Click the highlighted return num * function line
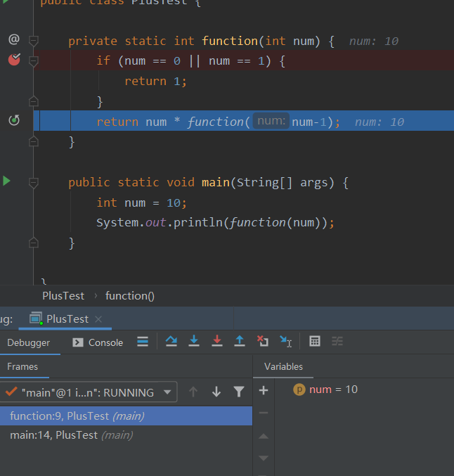 pos(244,121)
